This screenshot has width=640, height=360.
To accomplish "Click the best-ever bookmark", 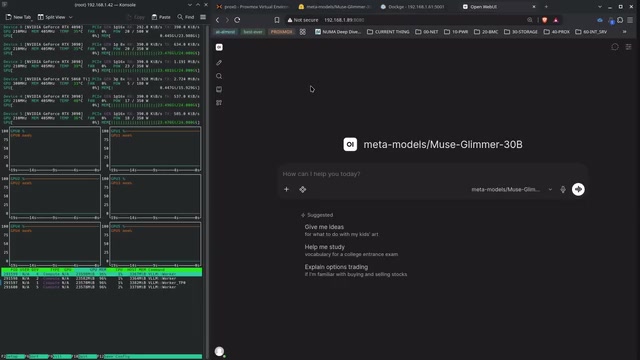I will pos(253,32).
